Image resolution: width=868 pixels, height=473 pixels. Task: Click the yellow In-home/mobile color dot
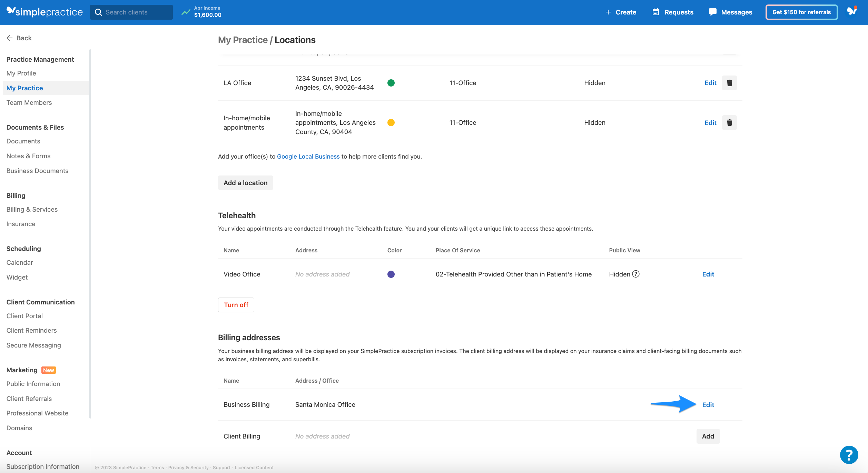coord(391,122)
